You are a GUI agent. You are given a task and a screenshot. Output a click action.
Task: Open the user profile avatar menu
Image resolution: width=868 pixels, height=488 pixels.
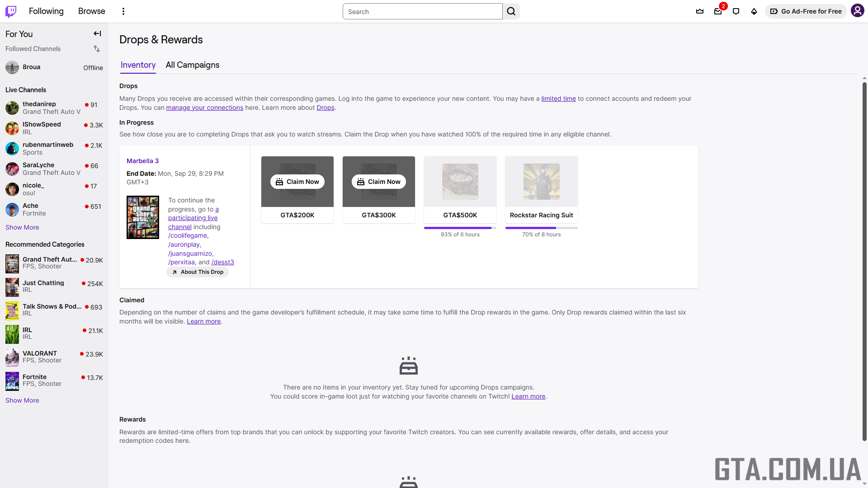857,11
